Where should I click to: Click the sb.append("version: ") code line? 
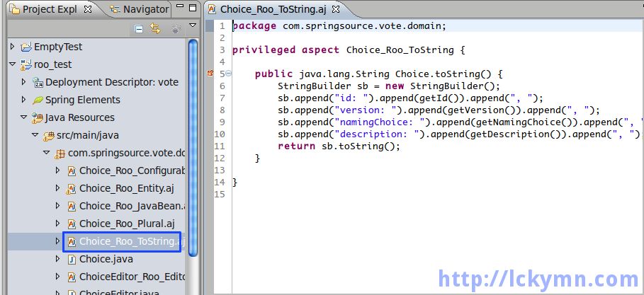[439, 110]
